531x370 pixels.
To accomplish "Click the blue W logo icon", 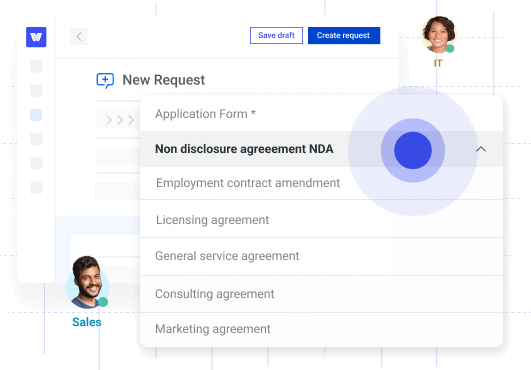I will pos(36,37).
